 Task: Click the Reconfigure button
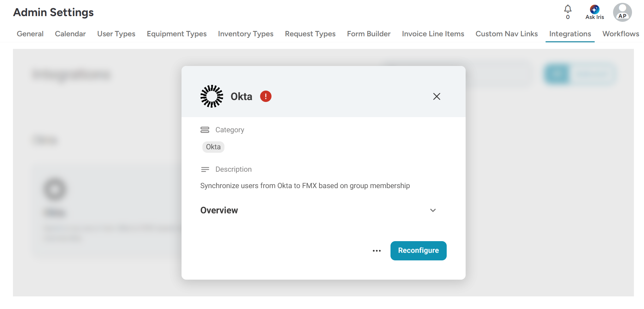tap(418, 251)
